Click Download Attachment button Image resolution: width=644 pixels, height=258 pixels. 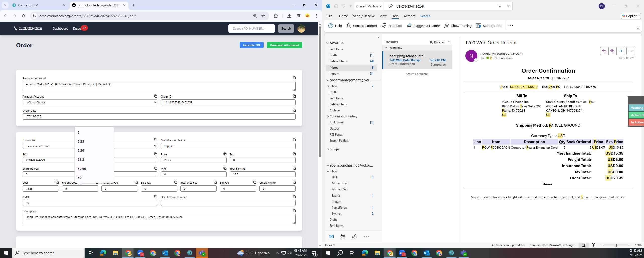point(284,45)
